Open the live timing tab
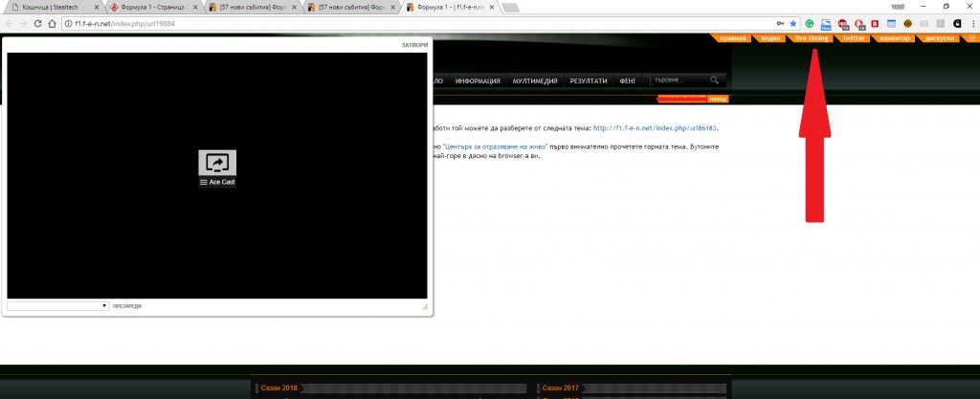 point(812,38)
